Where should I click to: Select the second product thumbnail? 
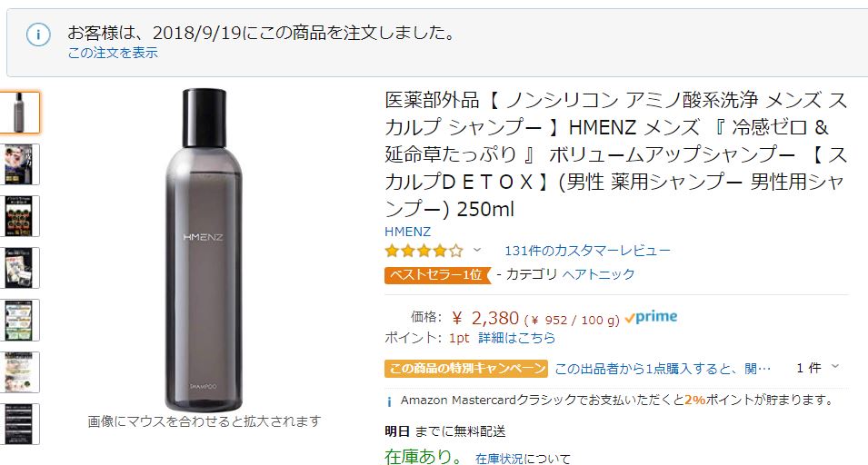(19, 164)
